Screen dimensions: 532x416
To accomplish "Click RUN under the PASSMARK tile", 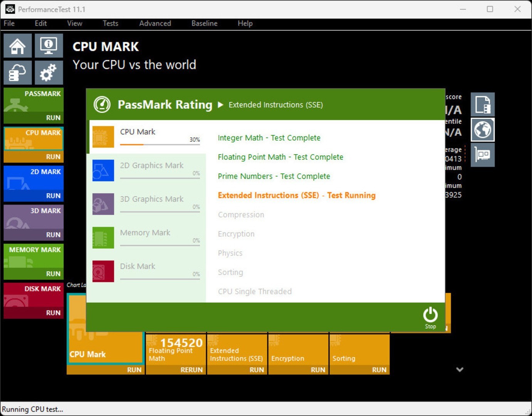I will coord(53,118).
